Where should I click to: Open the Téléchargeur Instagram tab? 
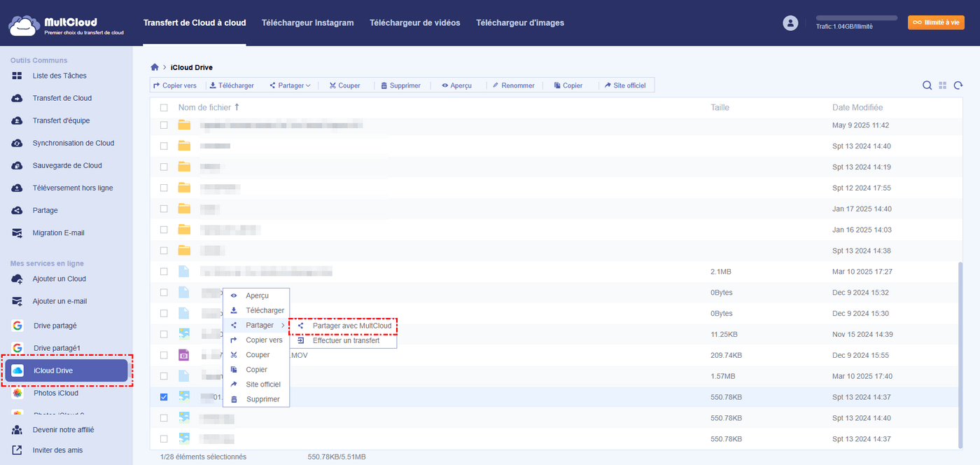tap(307, 22)
